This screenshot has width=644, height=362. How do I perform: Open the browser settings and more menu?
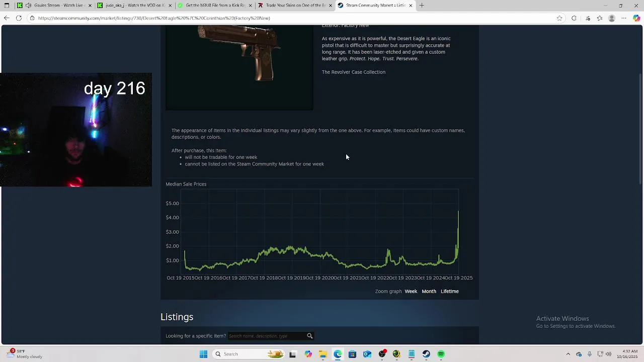[x=624, y=18]
